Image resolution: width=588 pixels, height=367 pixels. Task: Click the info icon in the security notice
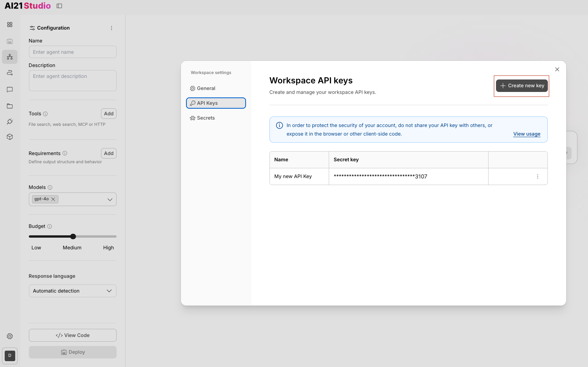(280, 125)
